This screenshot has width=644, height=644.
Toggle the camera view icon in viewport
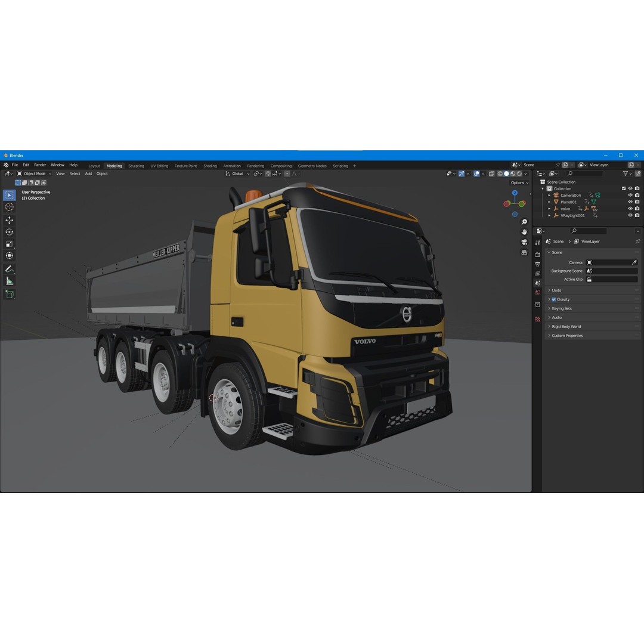525,242
